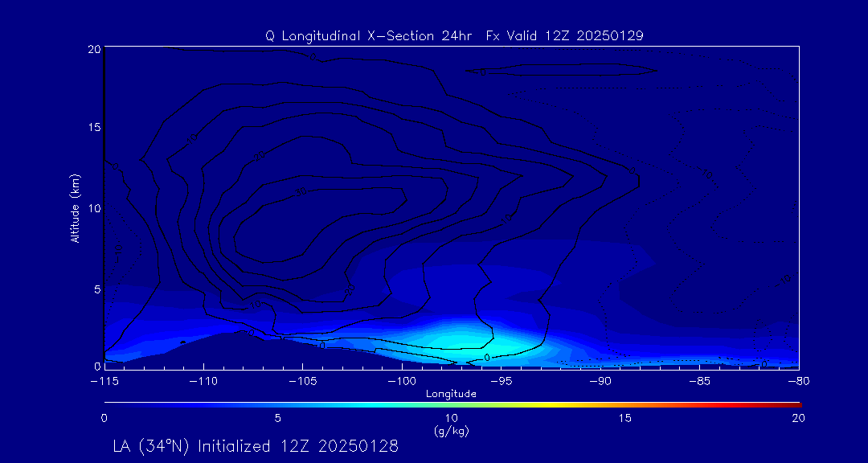Click the -115 longitude tick label
Screen dimensions: 868x463
pyautogui.click(x=104, y=382)
